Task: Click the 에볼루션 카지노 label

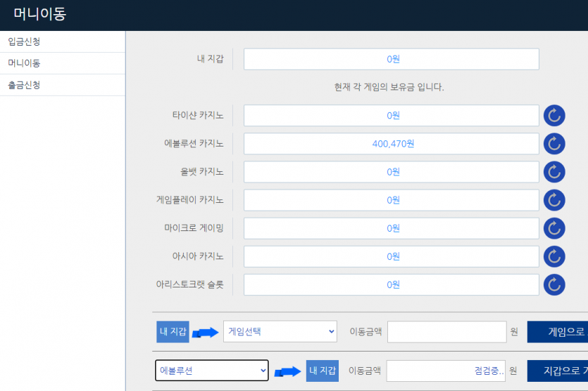Action: 194,143
